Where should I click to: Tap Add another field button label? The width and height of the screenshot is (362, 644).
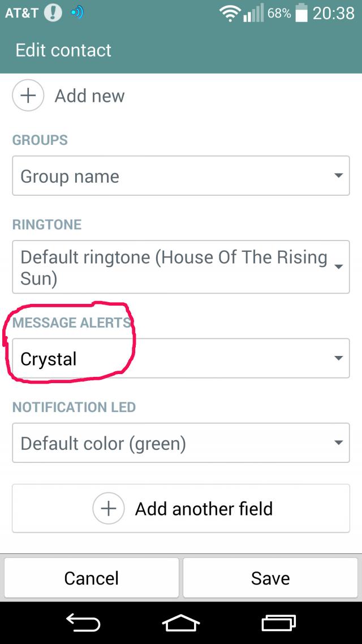204,509
